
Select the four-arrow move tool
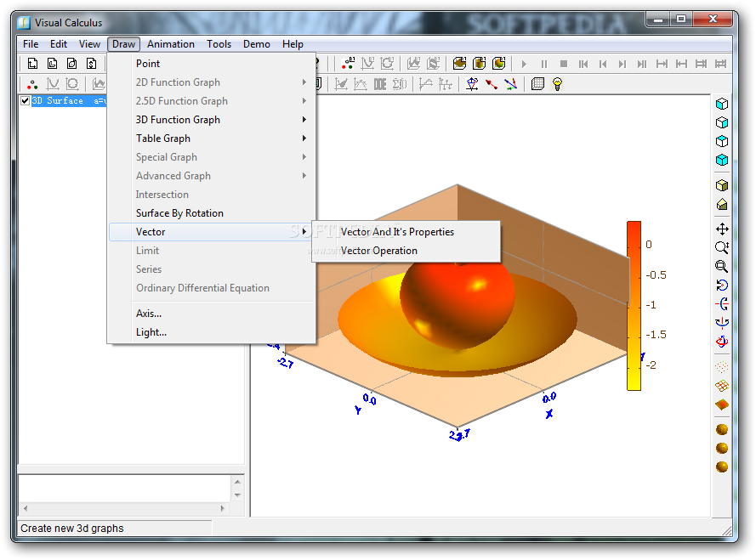(x=722, y=229)
